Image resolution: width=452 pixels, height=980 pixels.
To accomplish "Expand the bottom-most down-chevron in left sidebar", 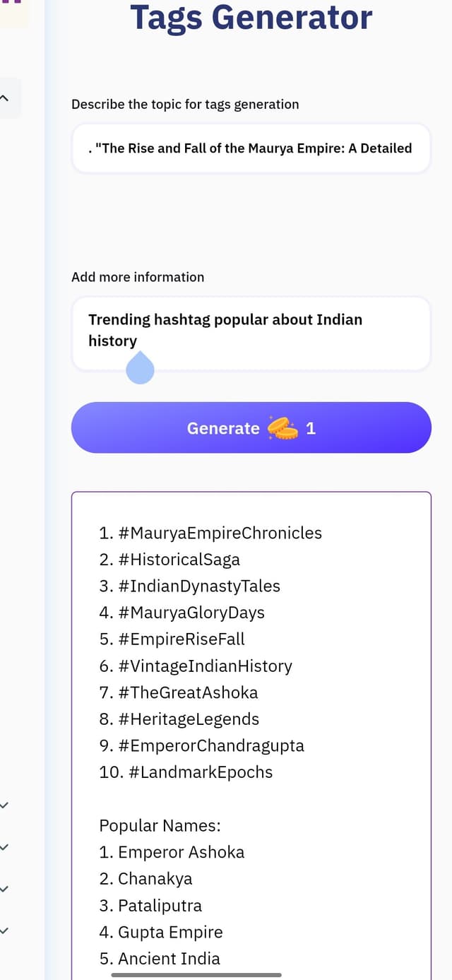I will [x=4, y=931].
